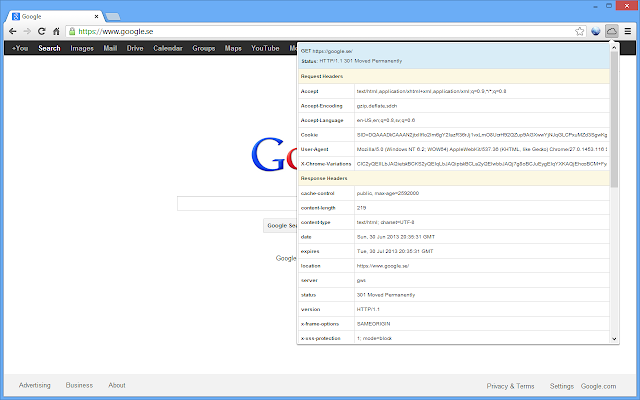Toggle the cloud HTTP headers extension icon
Screen dimensions: 640x400
pos(611,31)
